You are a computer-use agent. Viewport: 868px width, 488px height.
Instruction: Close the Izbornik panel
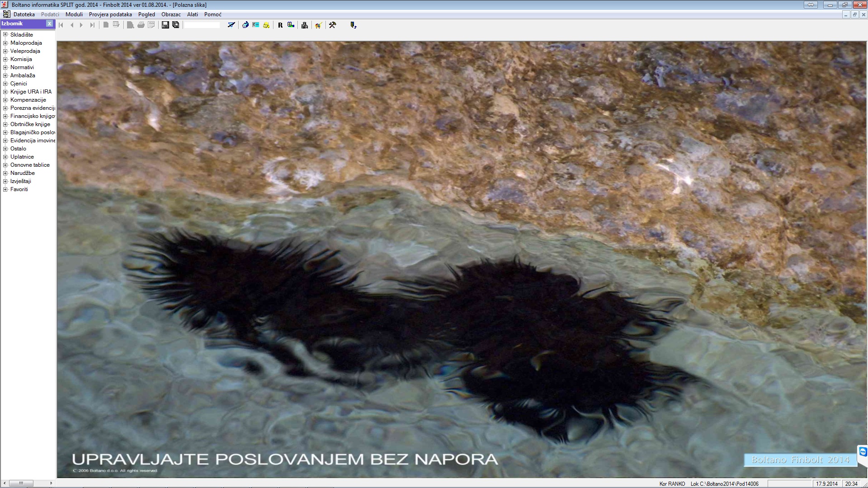point(50,23)
